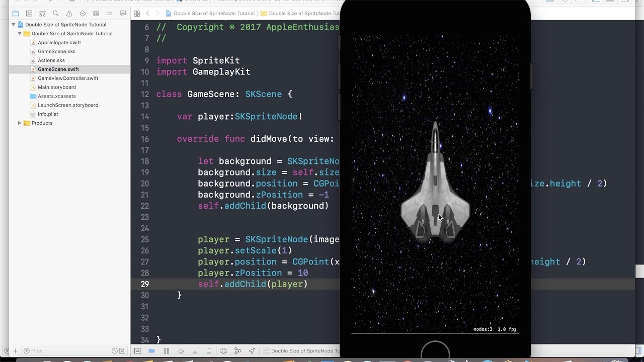Image resolution: width=644 pixels, height=362 pixels.
Task: Open Debug Memory Graph
Action: pyautogui.click(x=238, y=351)
